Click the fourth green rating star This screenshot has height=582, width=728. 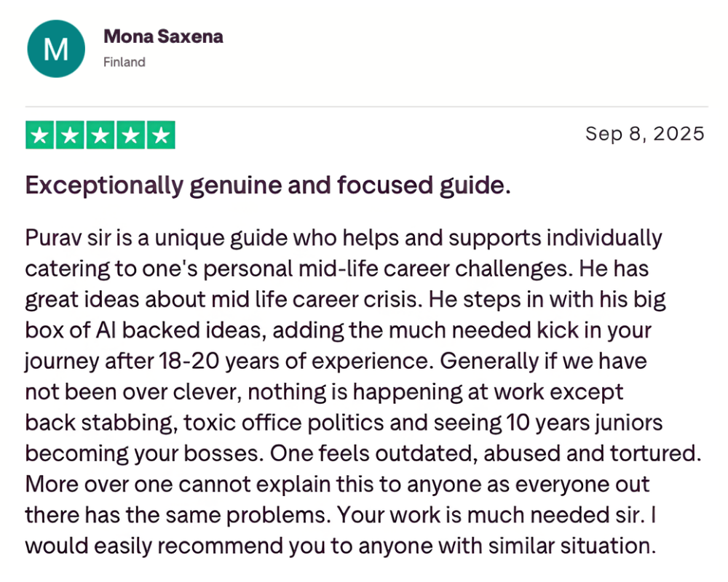[130, 135]
